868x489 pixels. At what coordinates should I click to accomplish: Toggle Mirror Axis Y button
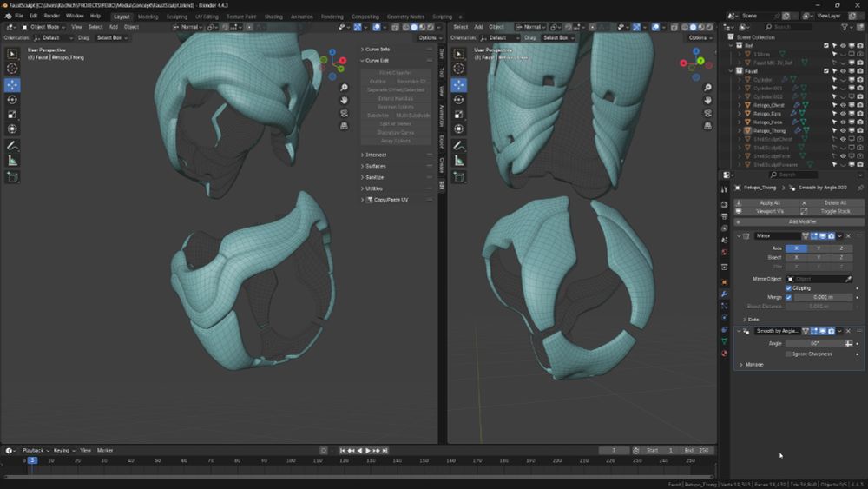click(819, 248)
